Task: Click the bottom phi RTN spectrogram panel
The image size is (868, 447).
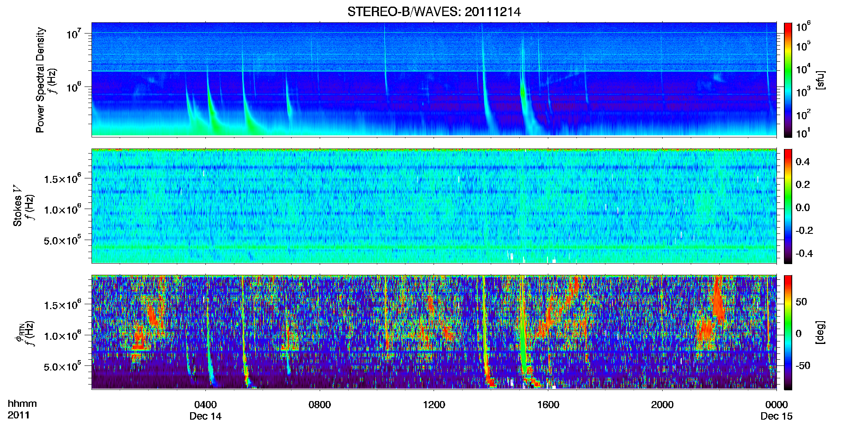Action: (434, 332)
